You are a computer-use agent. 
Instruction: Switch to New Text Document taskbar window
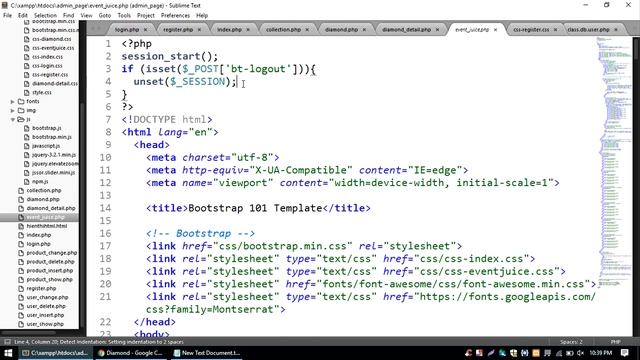[x=207, y=353]
